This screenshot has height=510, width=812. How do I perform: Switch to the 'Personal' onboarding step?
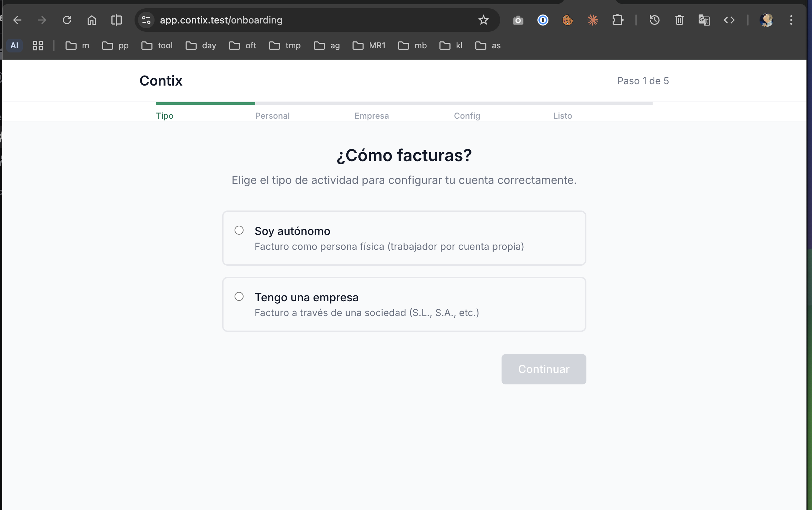[272, 116]
